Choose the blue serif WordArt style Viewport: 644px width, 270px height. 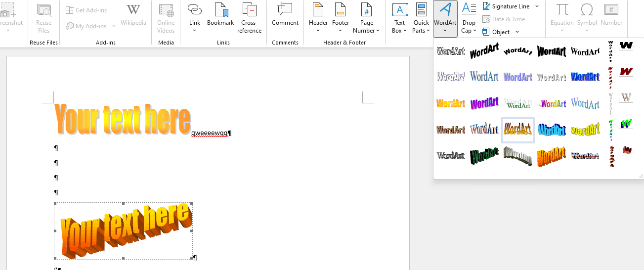[x=484, y=77]
